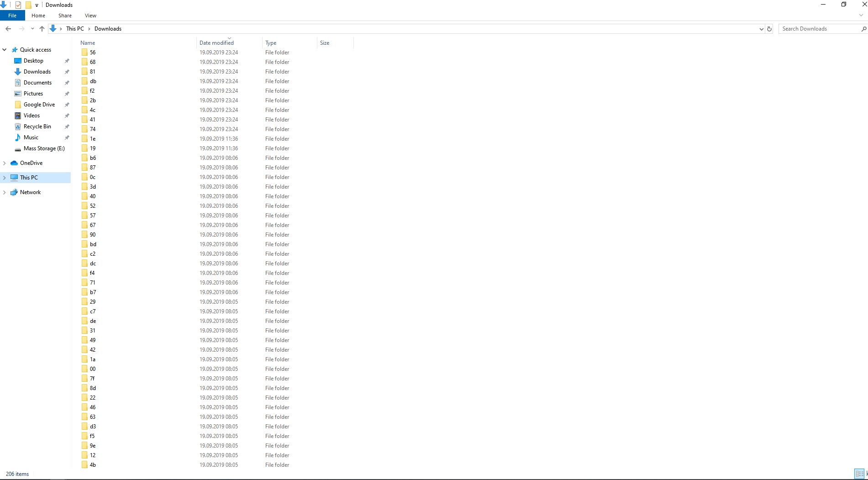Viewport: 868px width, 480px height.
Task: Open Mass Storage (E:) drive
Action: (x=44, y=148)
